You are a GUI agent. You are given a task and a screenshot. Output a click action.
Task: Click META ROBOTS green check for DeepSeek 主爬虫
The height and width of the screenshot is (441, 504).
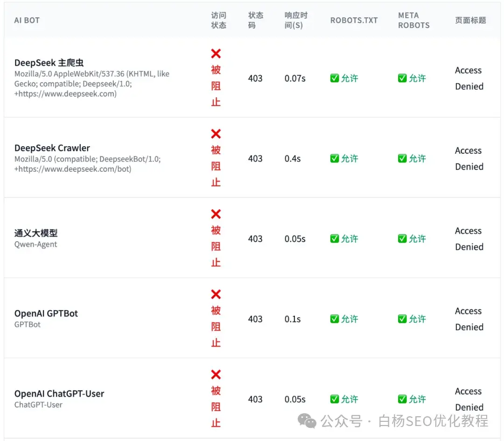402,78
